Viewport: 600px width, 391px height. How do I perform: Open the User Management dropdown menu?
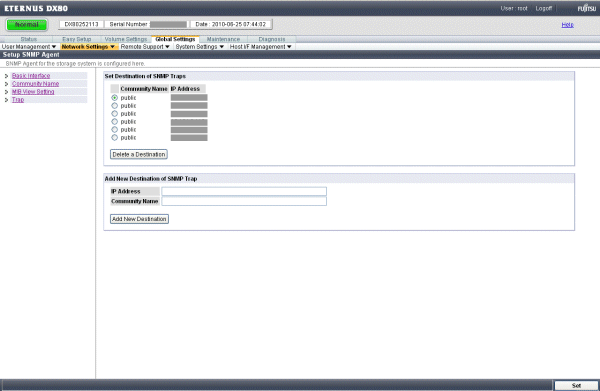click(x=29, y=47)
